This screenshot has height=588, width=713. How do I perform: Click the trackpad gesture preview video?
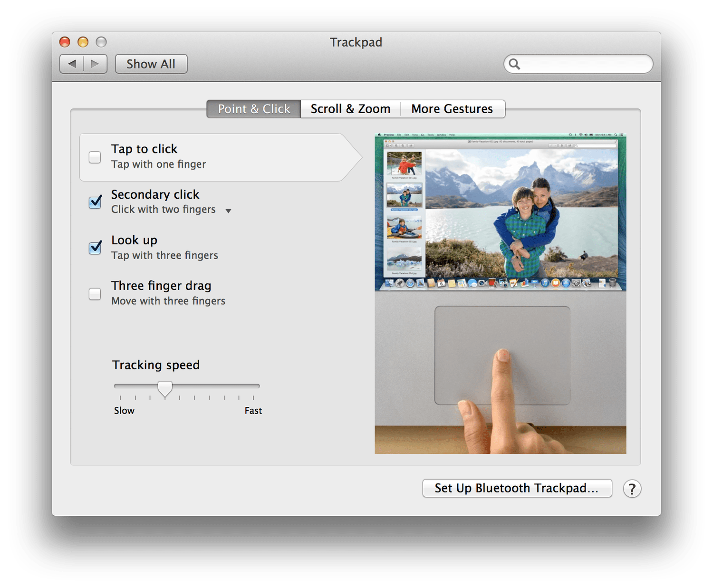coord(500,294)
